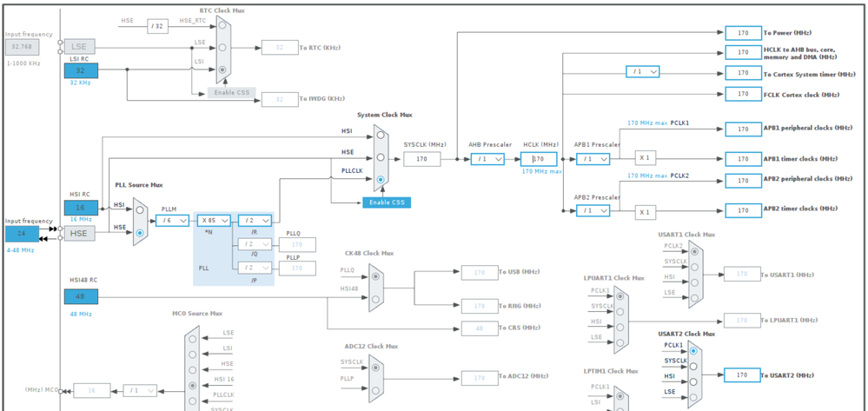Click To USART2 (MHz) 170 value
868x411 pixels.
(742, 375)
